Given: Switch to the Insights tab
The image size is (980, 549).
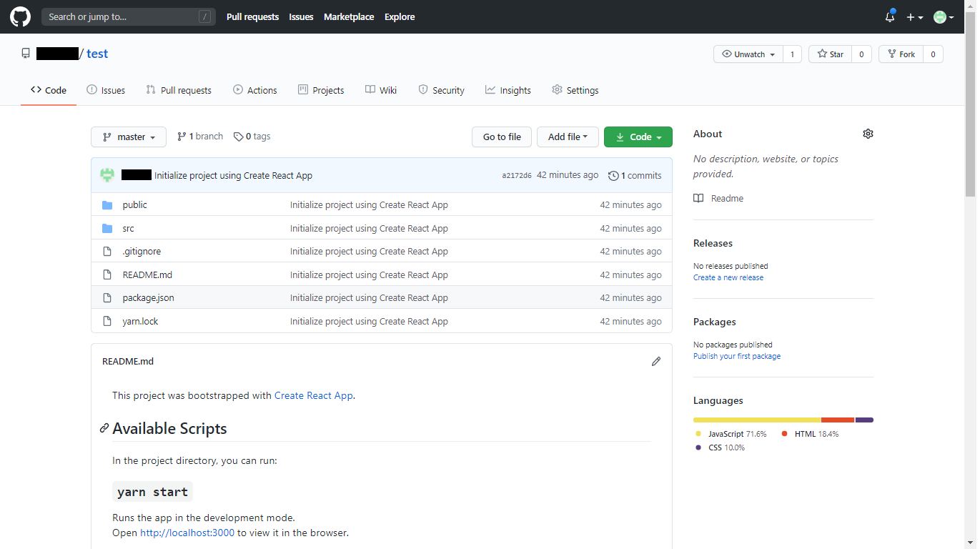Looking at the screenshot, I should point(508,90).
